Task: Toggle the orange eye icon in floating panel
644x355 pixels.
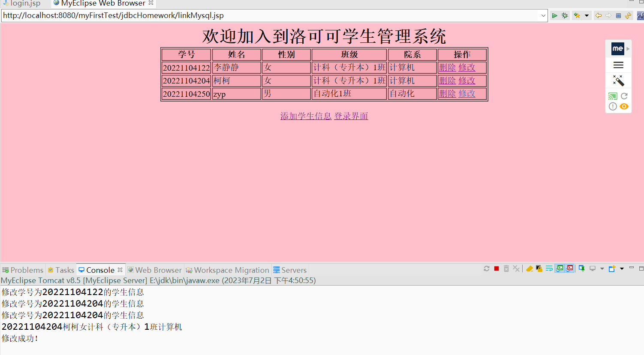Action: pos(624,106)
